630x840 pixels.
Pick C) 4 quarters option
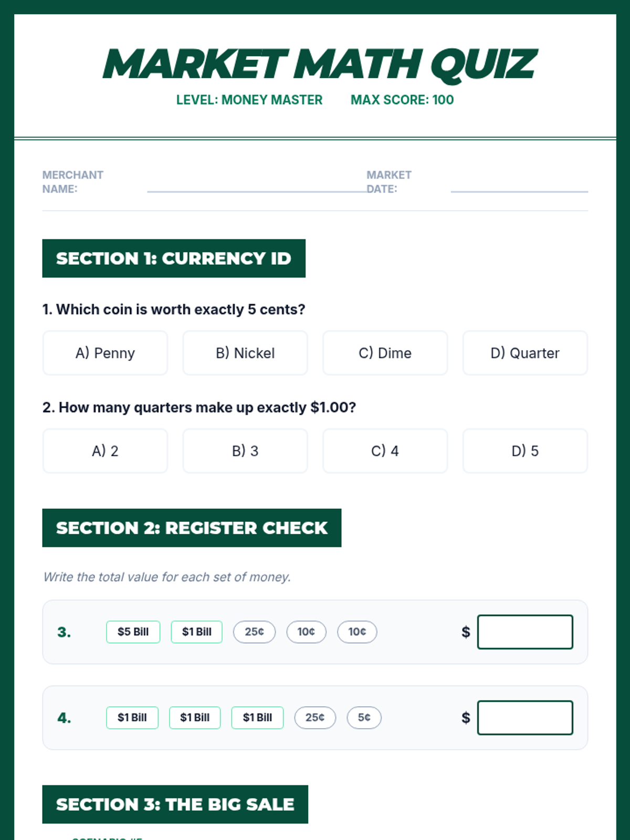click(385, 451)
